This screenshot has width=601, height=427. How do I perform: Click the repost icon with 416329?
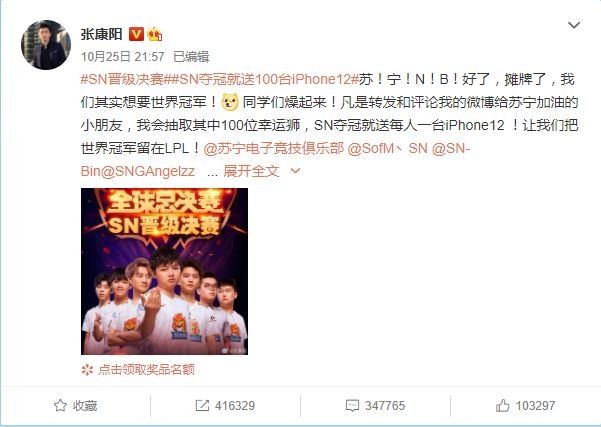[225, 406]
